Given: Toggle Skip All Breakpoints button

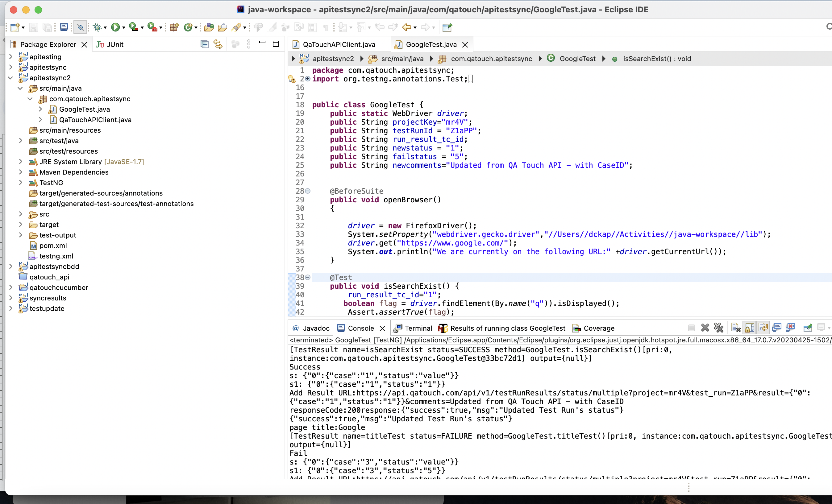Looking at the screenshot, I should 80,27.
